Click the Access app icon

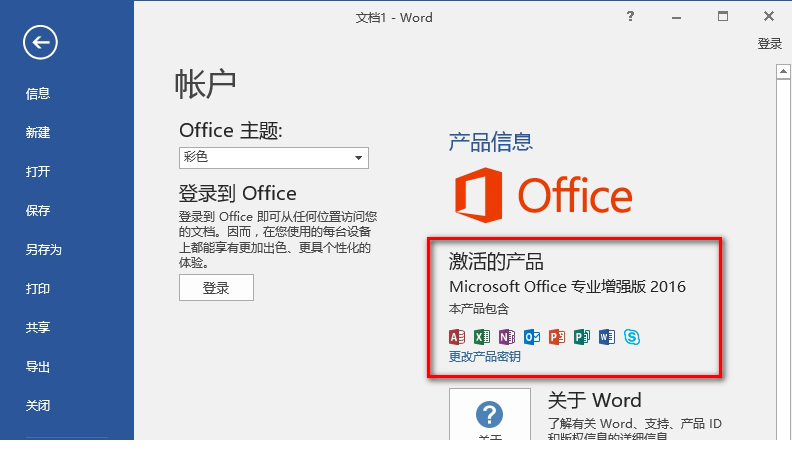[x=457, y=337]
